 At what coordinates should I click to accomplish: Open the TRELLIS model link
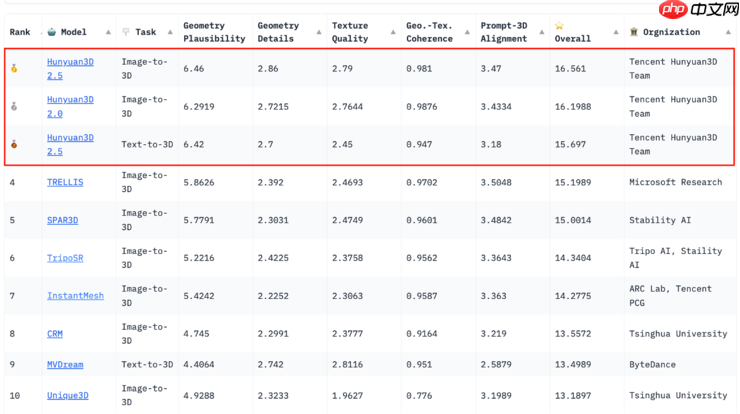pos(65,183)
